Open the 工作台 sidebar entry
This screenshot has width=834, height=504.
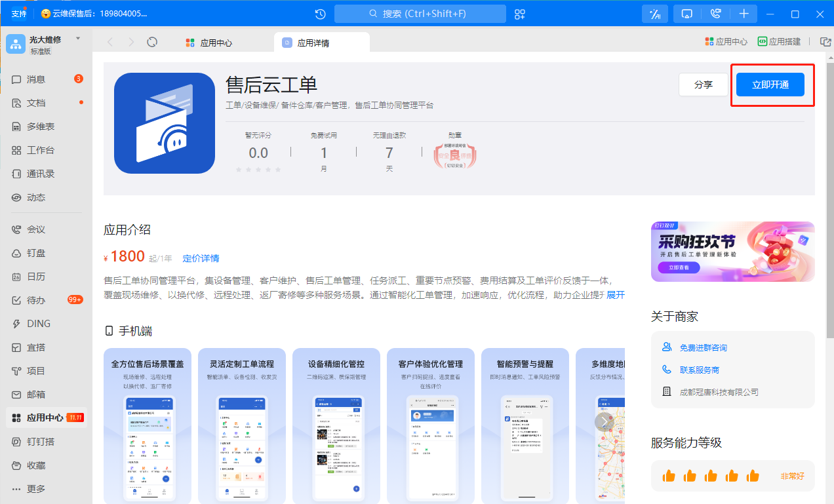click(46, 150)
